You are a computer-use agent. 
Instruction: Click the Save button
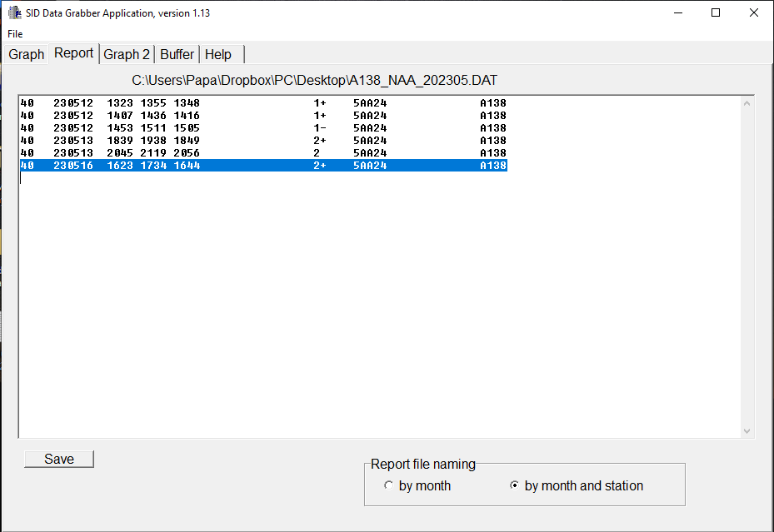[59, 459]
